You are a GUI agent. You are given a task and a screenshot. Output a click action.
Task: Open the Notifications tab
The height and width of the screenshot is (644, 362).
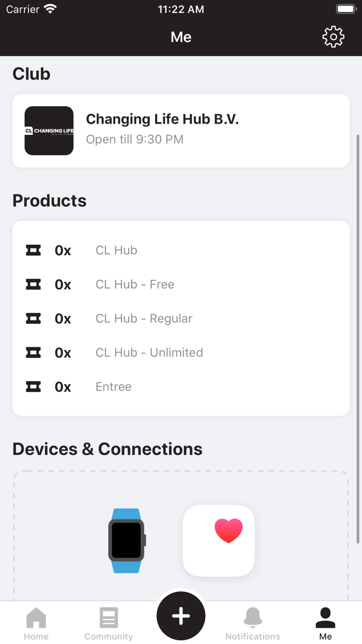[253, 623]
